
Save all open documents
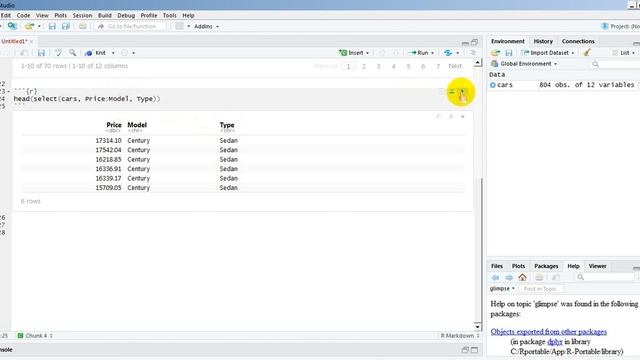tap(66, 26)
